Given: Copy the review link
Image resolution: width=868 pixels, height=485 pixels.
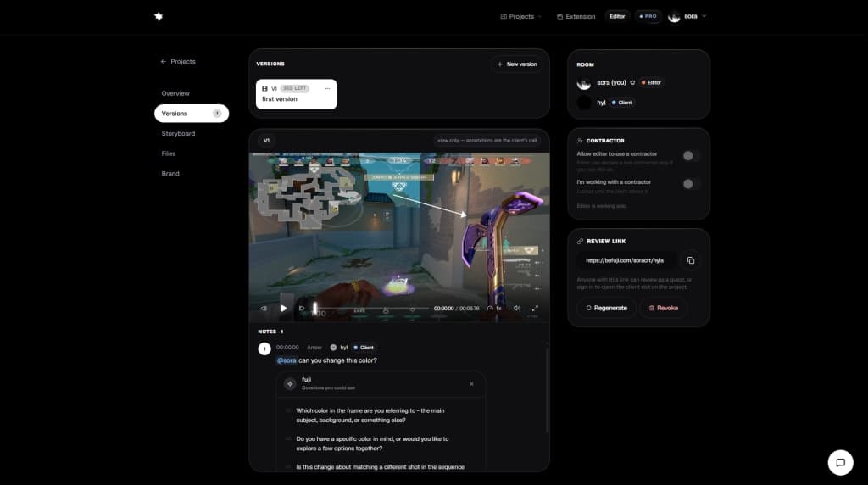Looking at the screenshot, I should coord(691,260).
